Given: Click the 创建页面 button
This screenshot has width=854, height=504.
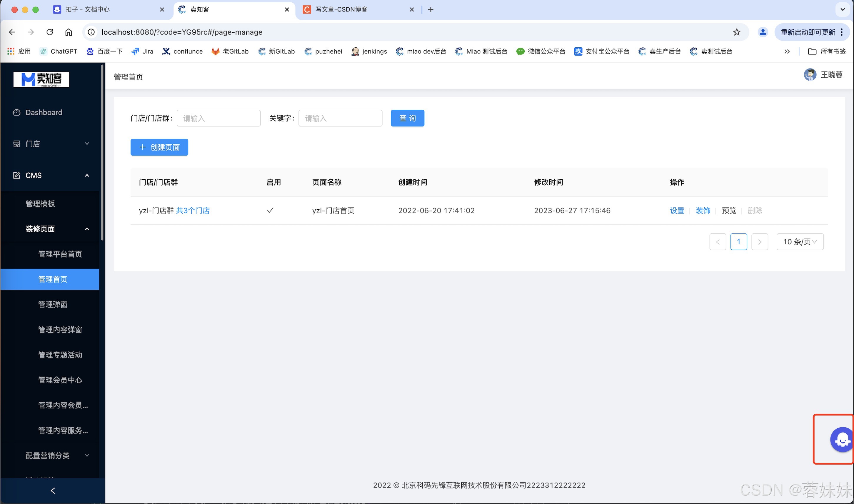Looking at the screenshot, I should [159, 147].
